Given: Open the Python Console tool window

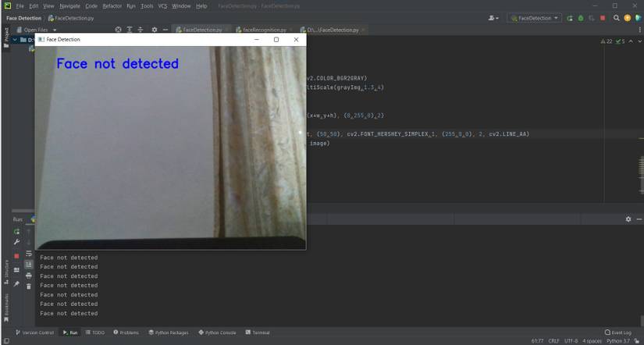Looking at the screenshot, I should (217, 333).
